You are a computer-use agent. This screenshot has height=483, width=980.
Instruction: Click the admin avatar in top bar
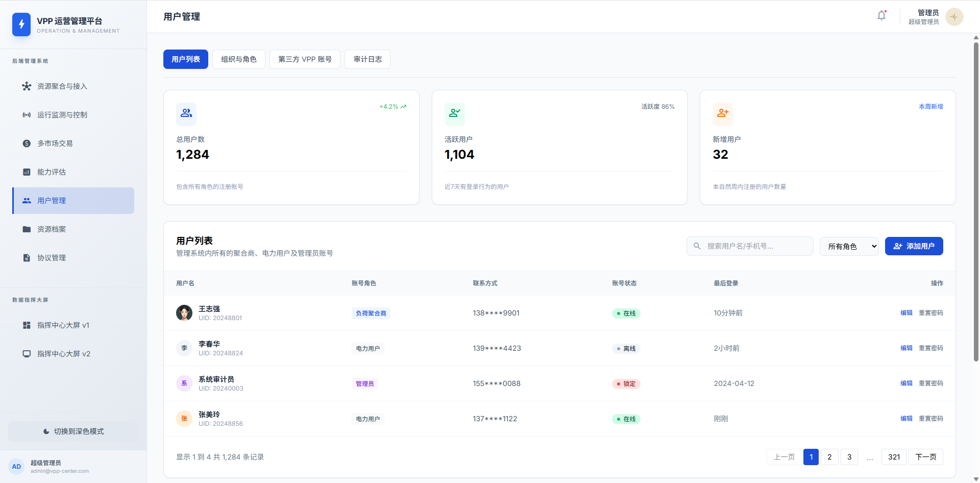coord(954,17)
